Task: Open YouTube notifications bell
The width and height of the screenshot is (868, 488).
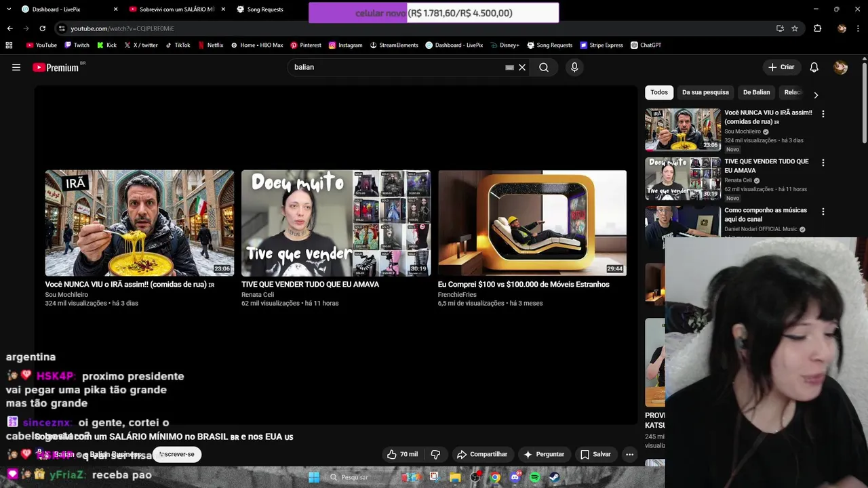Action: [814, 67]
